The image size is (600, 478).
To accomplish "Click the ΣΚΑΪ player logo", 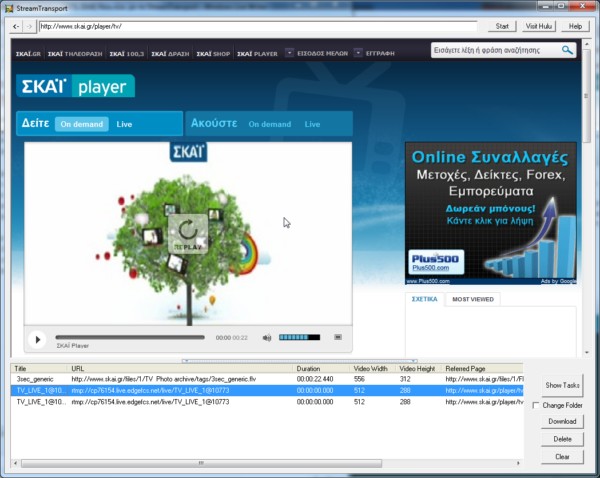I will [75, 86].
